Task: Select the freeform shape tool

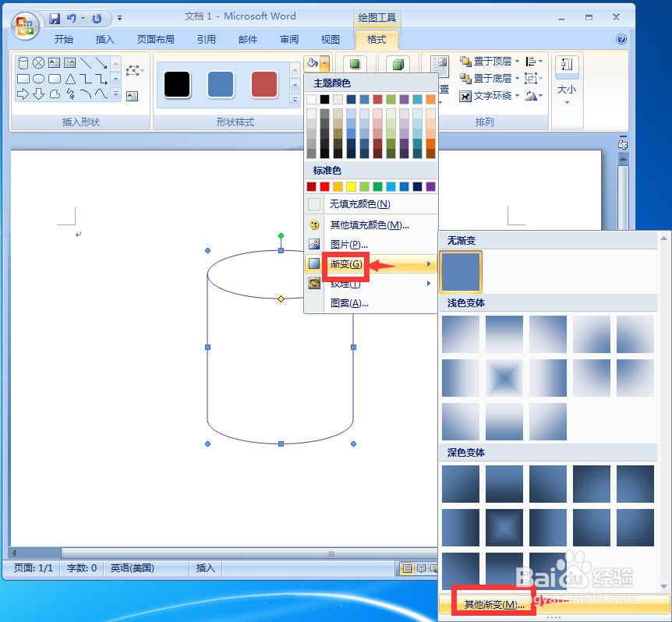Action: point(55,94)
